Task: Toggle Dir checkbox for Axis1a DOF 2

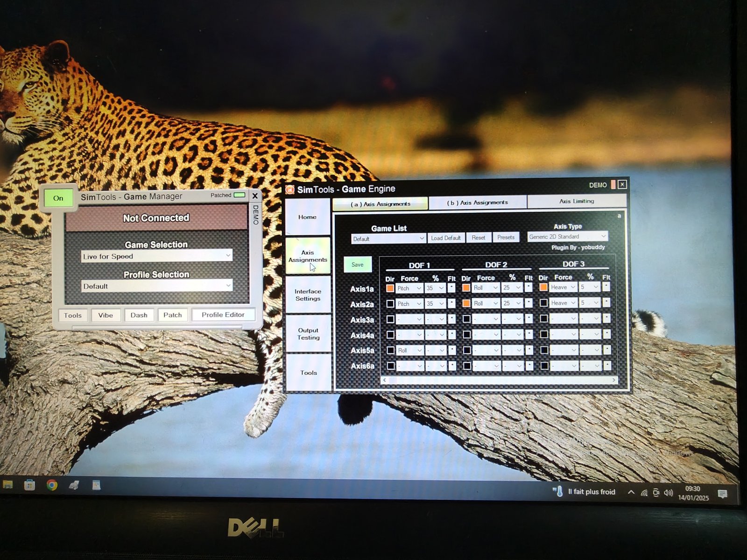Action: (466, 288)
